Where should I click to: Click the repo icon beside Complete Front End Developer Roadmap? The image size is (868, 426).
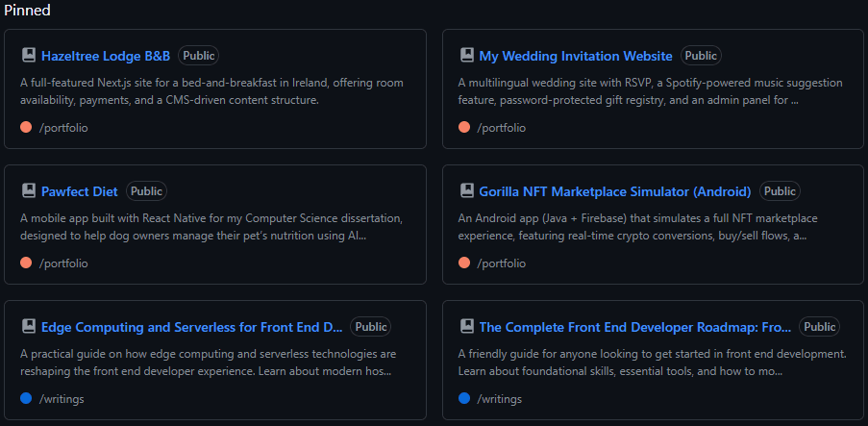point(466,327)
